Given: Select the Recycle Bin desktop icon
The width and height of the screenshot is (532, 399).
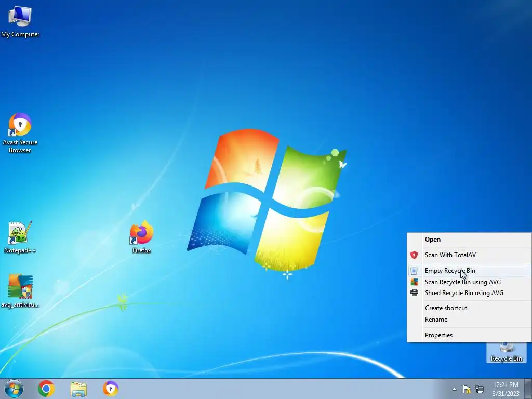Looking at the screenshot, I should click(506, 353).
